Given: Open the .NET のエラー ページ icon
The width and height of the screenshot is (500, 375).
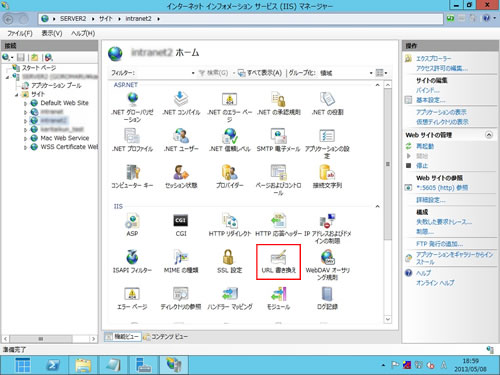Looking at the screenshot, I should coord(229,107).
